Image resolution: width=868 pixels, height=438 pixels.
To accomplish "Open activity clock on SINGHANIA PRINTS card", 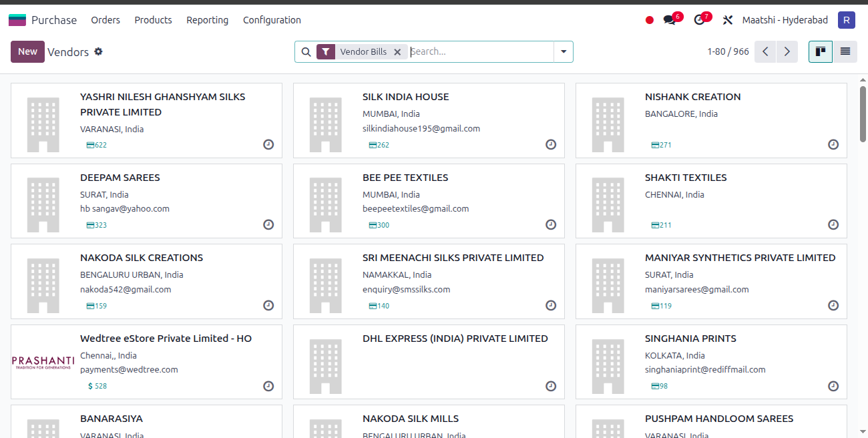I will point(833,386).
